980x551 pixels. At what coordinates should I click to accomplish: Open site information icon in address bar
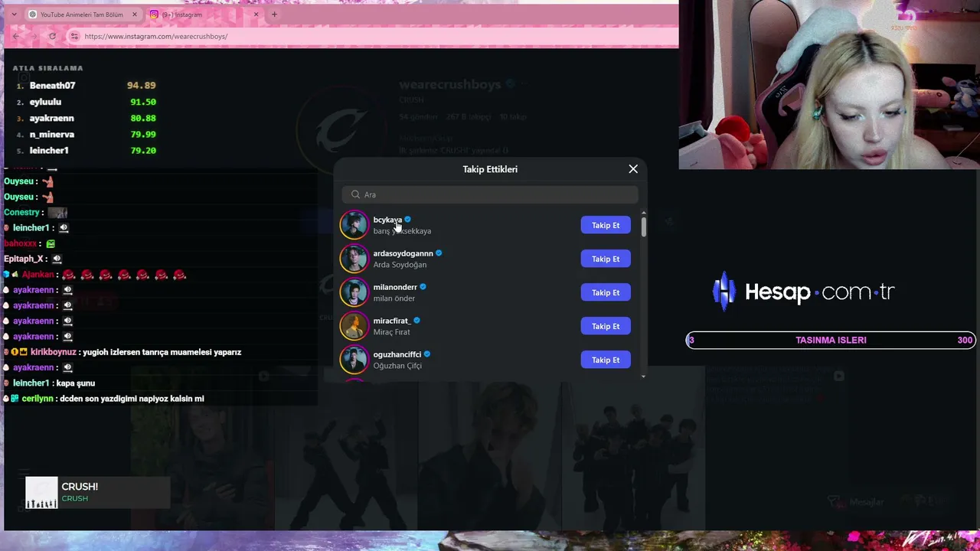pyautogui.click(x=73, y=36)
